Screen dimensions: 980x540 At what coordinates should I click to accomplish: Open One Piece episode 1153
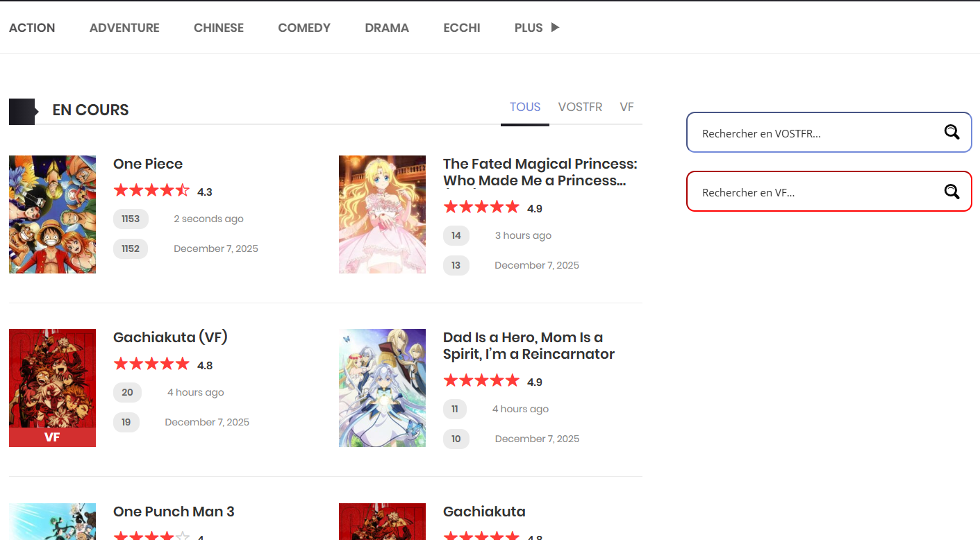coord(131,219)
